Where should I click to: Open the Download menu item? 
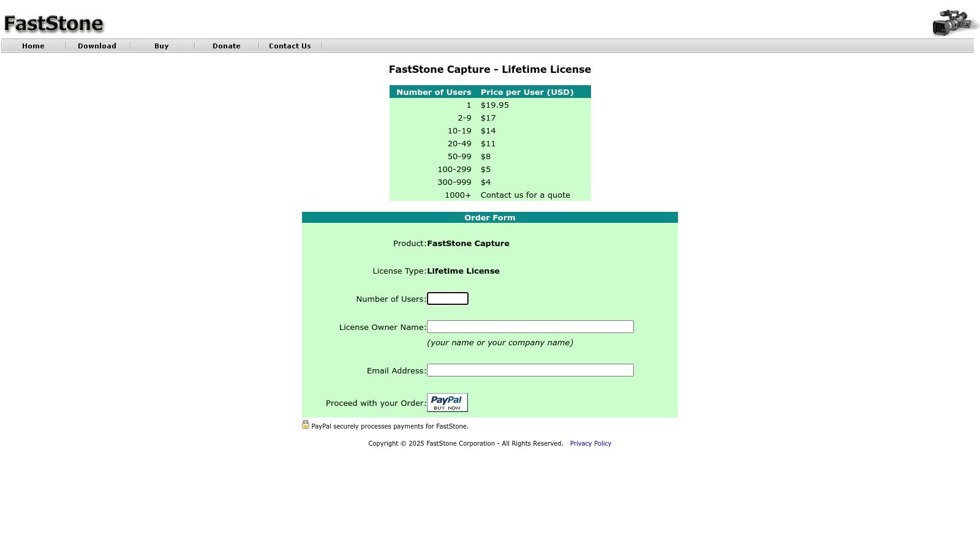pos(97,46)
